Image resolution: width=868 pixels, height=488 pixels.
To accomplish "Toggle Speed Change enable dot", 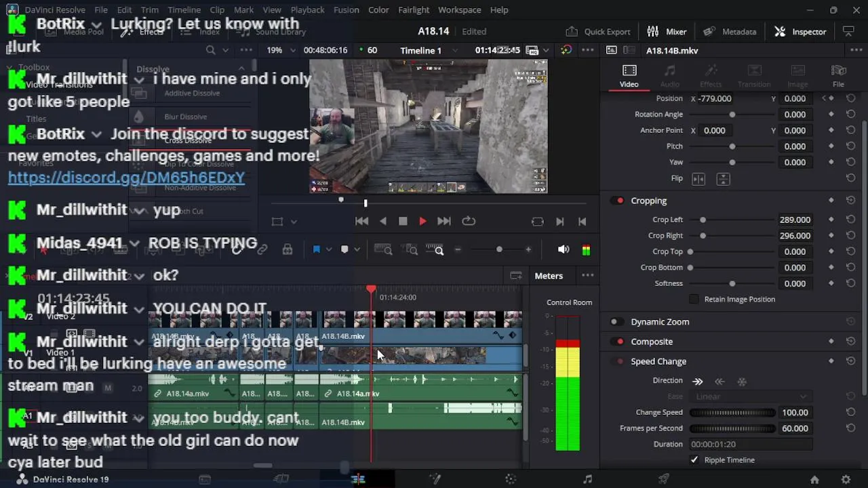I will coord(620,361).
